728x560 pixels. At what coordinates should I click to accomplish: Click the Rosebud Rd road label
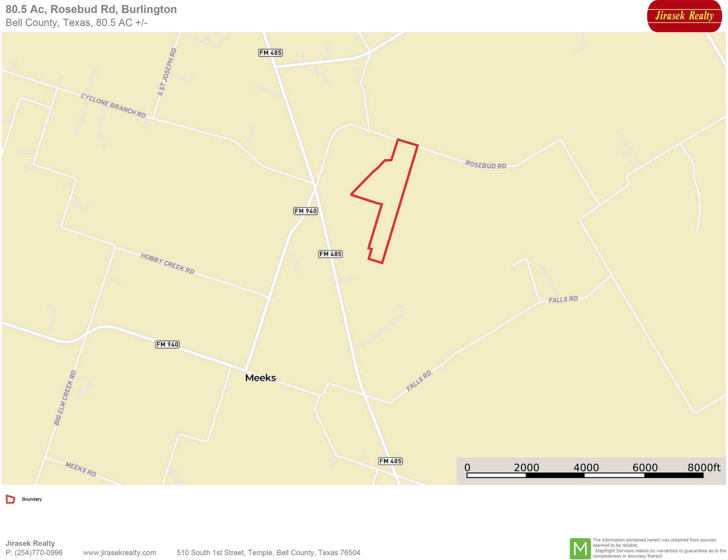pyautogui.click(x=485, y=165)
